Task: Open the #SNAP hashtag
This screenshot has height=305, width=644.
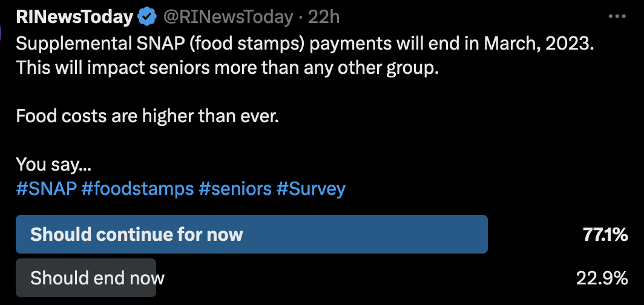Action: coord(46,189)
